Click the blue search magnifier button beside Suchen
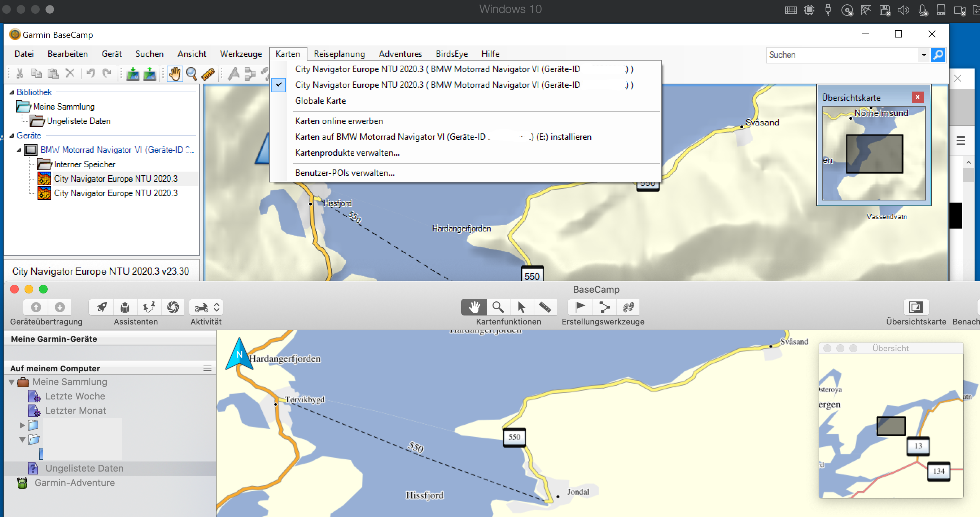 tap(938, 55)
